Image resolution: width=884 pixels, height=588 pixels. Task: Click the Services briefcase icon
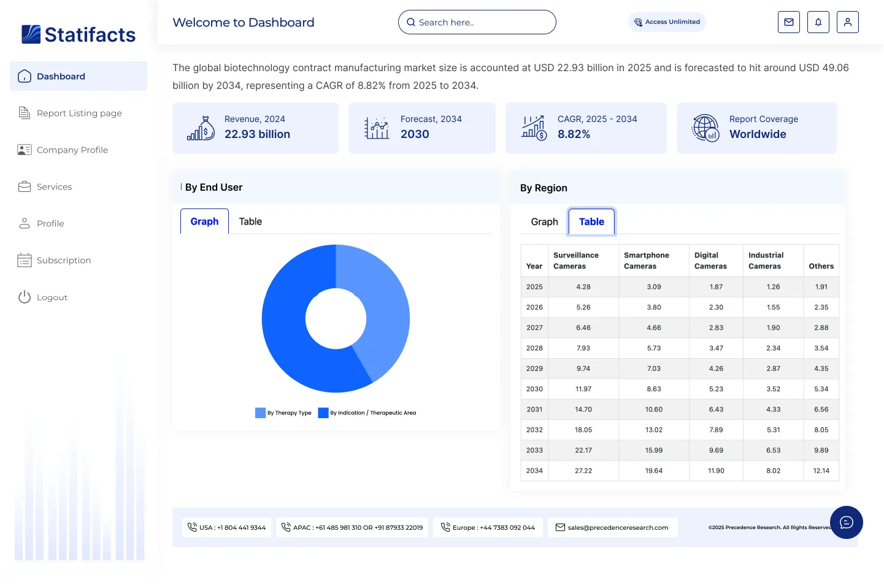25,186
